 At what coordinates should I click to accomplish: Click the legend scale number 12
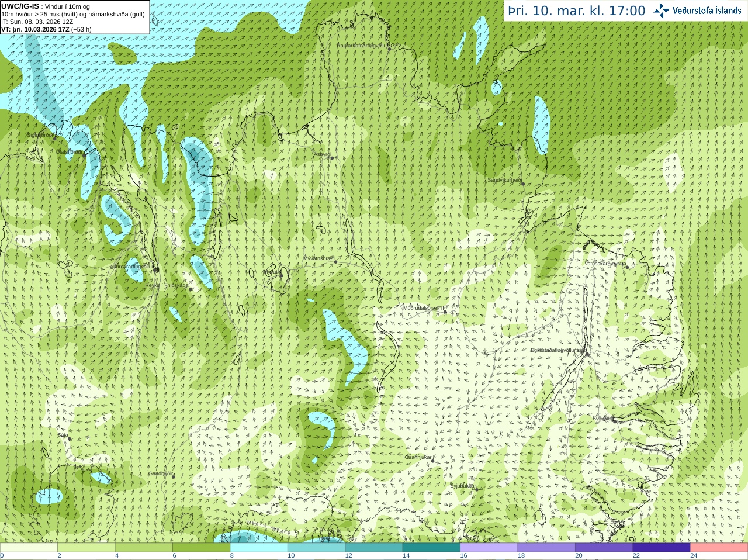coord(349,556)
